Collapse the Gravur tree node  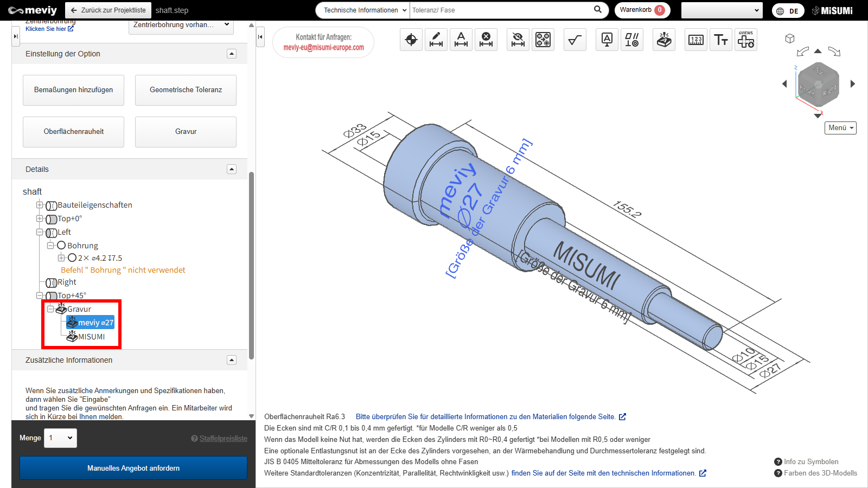50,309
